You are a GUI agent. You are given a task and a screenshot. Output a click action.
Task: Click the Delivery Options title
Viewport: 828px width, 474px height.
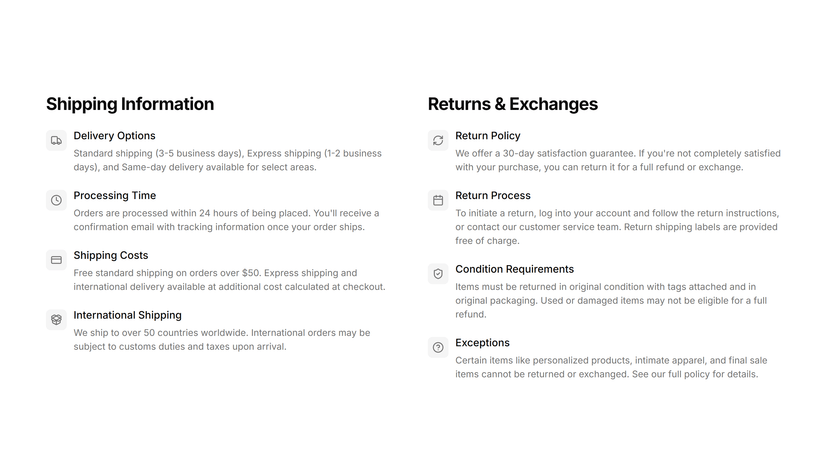point(115,136)
